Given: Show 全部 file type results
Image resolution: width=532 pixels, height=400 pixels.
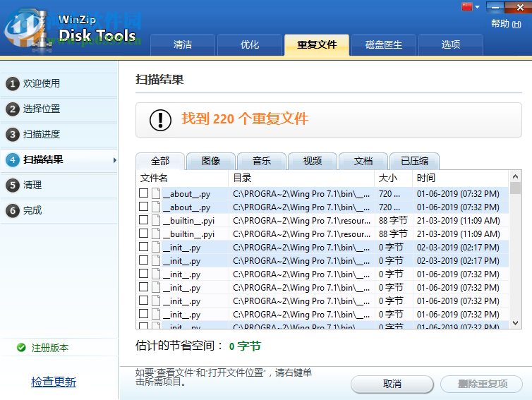Looking at the screenshot, I should point(160,161).
